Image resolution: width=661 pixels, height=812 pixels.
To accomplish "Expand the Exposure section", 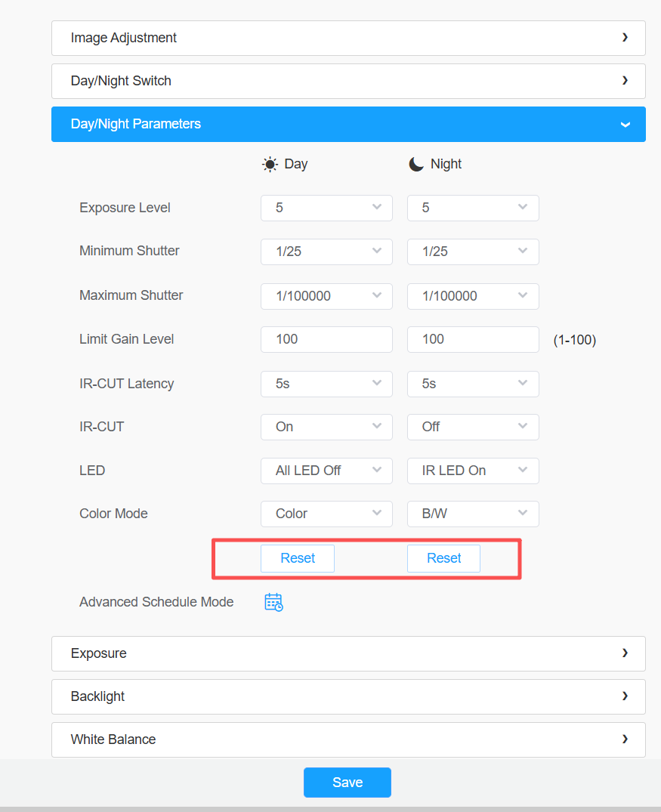I will pos(349,653).
